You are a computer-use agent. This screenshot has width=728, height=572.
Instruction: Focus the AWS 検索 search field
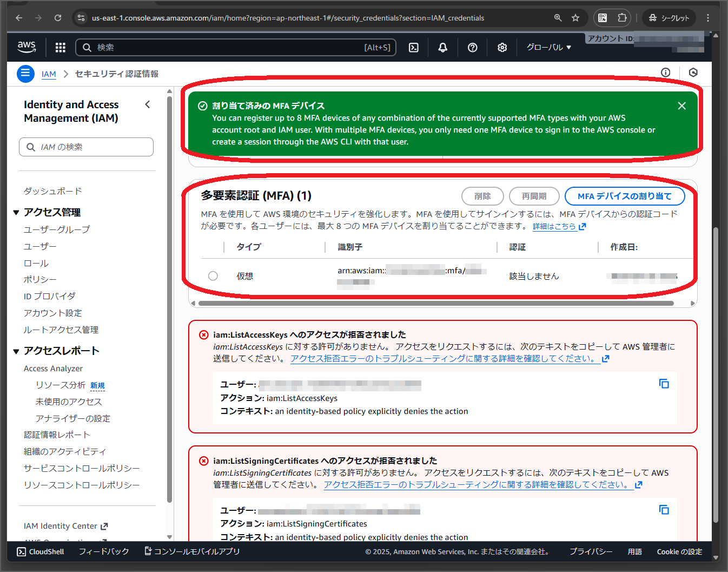(236, 48)
